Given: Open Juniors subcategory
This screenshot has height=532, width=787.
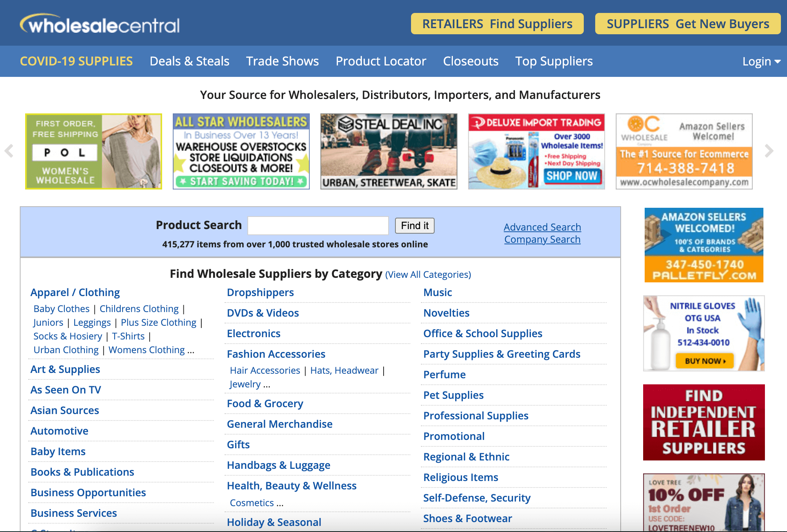Looking at the screenshot, I should click(48, 322).
